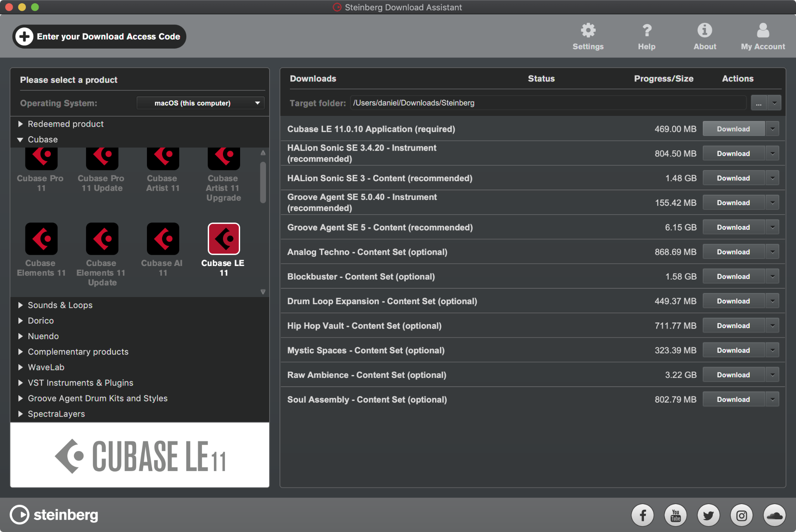The height and width of the screenshot is (532, 796).
Task: Select the Cubase Artist 11 product icon
Action: tap(162, 158)
